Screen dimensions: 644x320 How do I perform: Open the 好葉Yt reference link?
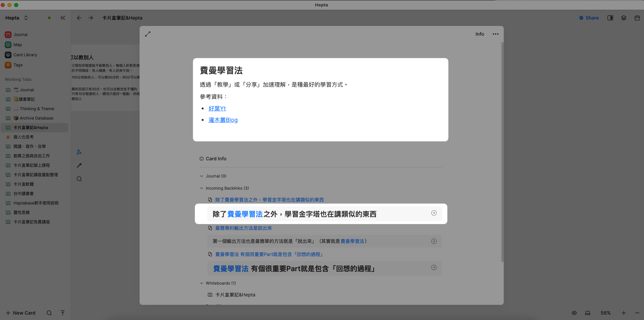[217, 108]
